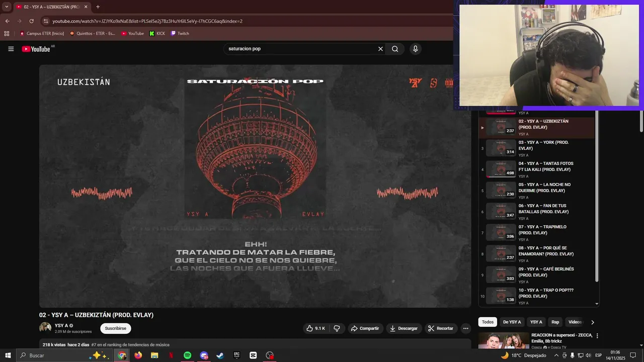Open Epic Games Launcher from taskbar
This screenshot has height=362, width=644.
[x=236, y=355]
